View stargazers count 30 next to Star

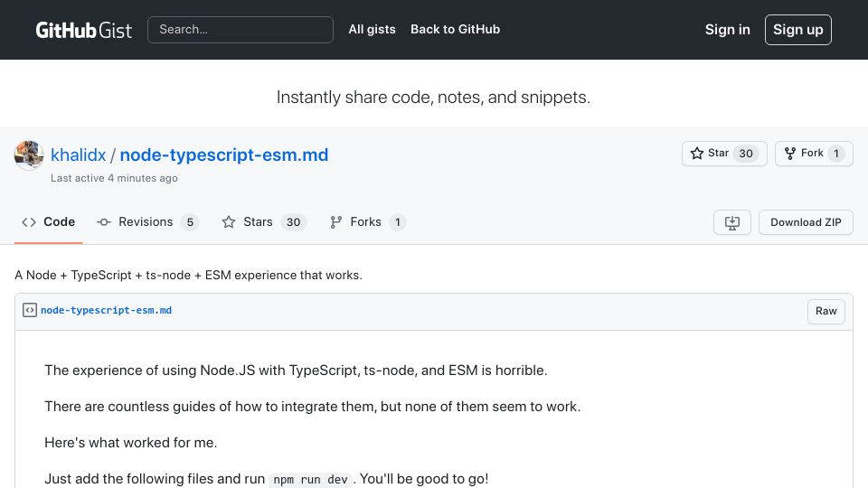746,154
